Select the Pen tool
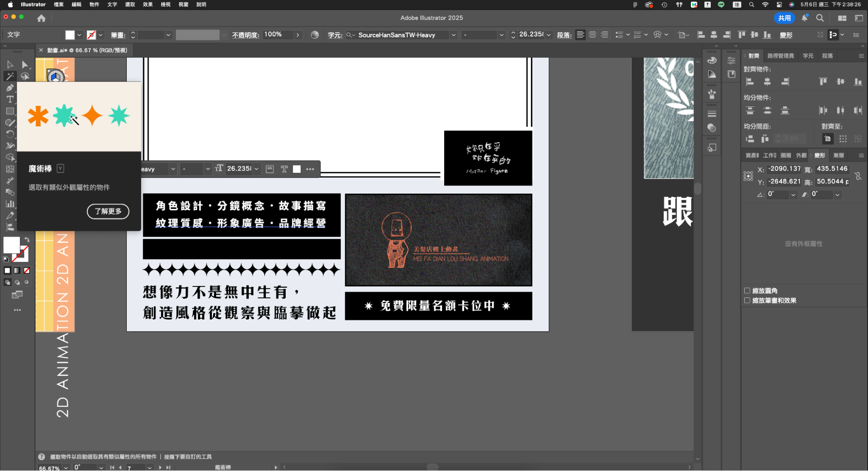 point(10,88)
